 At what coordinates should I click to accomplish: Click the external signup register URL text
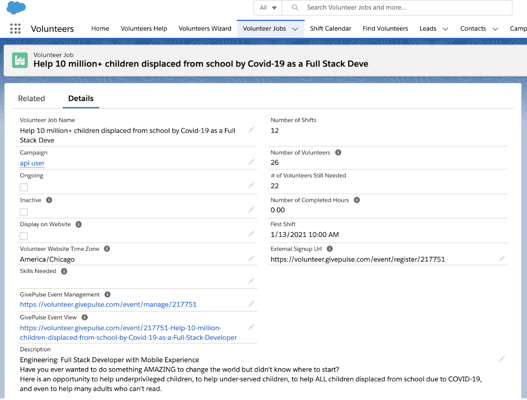358,259
